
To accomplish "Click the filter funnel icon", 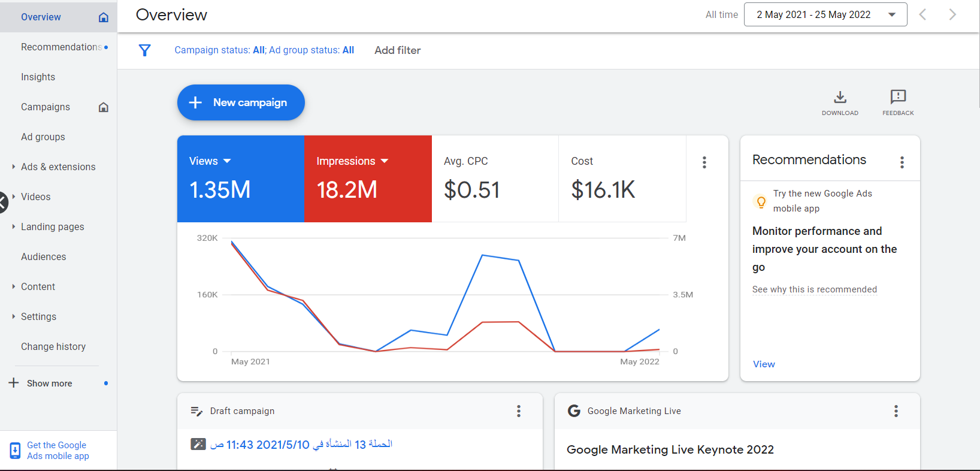I will (144, 50).
